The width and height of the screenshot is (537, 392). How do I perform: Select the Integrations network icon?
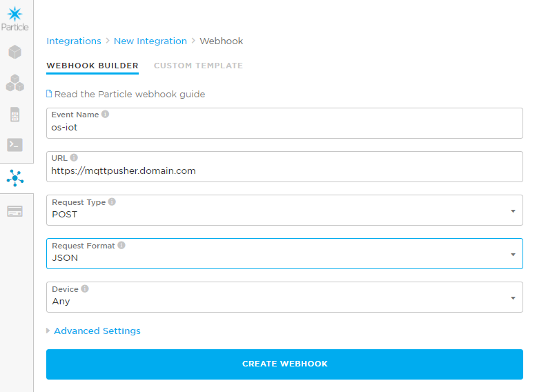[x=15, y=179]
